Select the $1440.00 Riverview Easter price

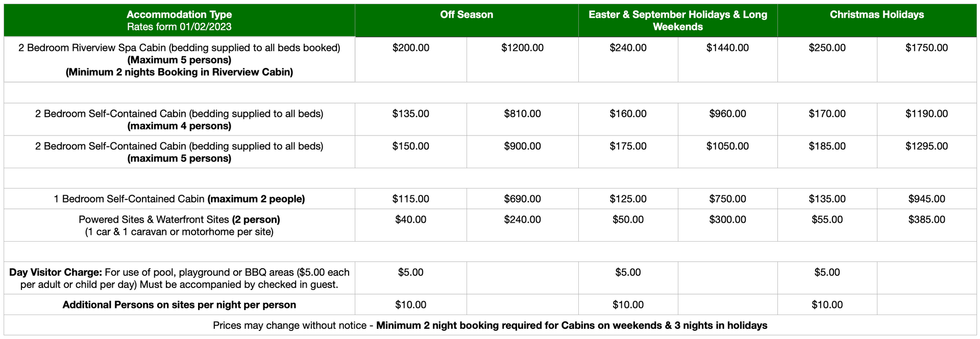coord(727,48)
